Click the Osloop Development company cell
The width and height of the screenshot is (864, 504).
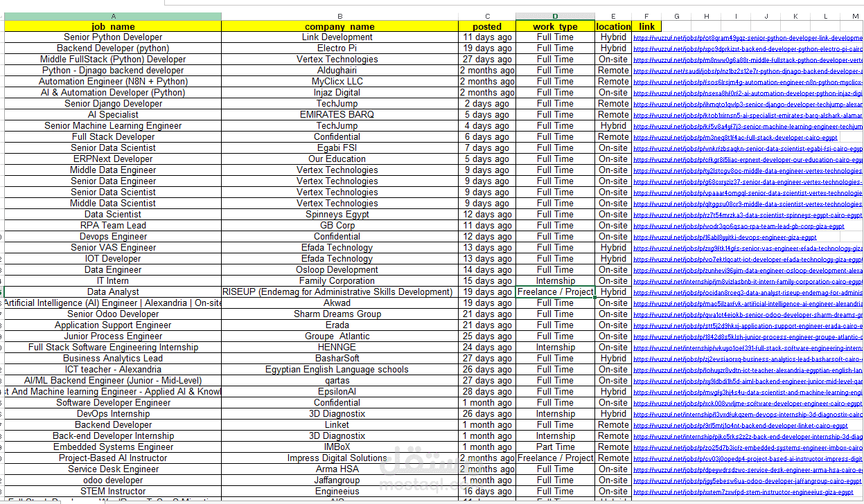(x=340, y=270)
